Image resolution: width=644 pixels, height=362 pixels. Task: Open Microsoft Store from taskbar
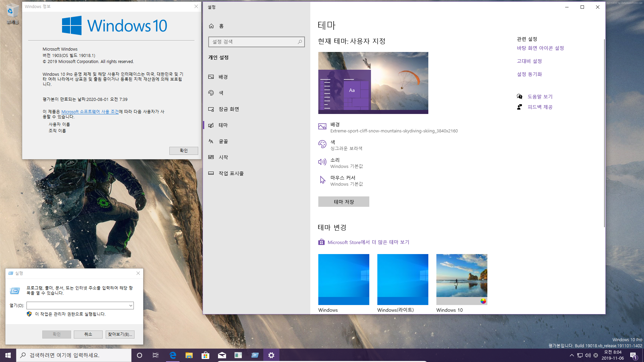206,355
